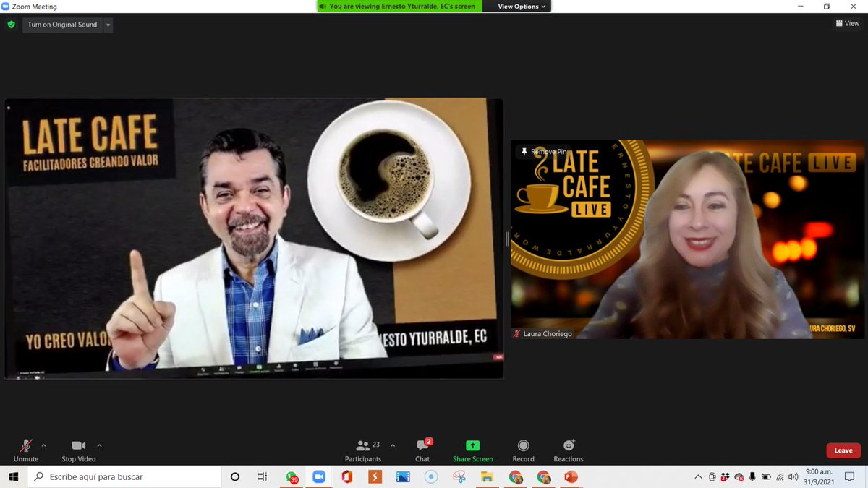Open the video editor taskbar app
The width and height of the screenshot is (868, 488).
(403, 477)
